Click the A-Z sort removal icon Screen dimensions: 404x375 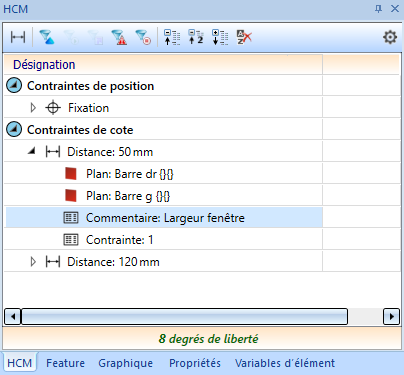pyautogui.click(x=244, y=37)
